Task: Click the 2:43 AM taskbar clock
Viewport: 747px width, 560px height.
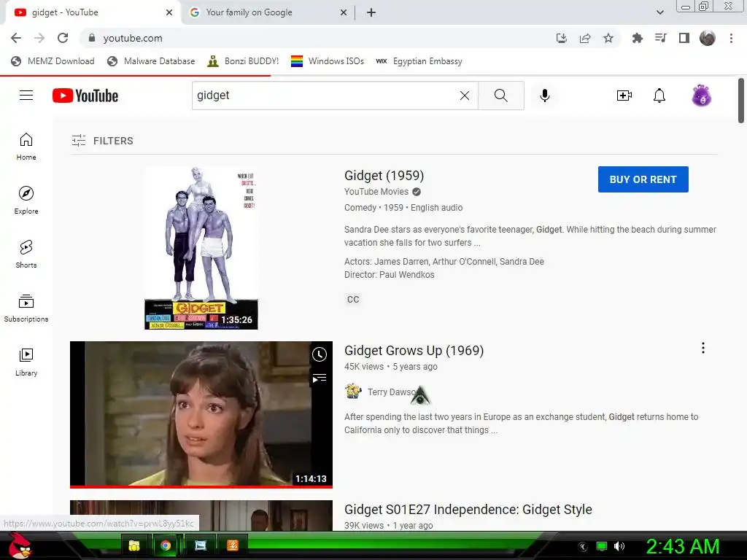Action: 682,546
